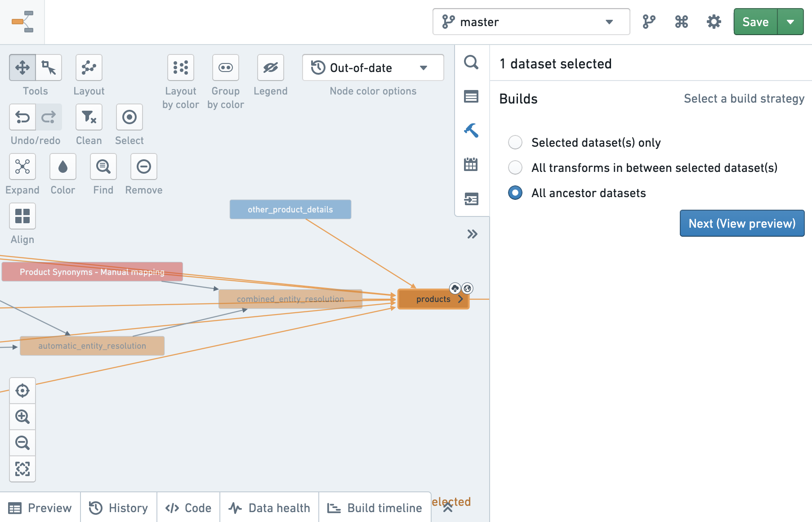This screenshot has width=812, height=522.
Task: Click the Clean filter icon
Action: point(89,117)
